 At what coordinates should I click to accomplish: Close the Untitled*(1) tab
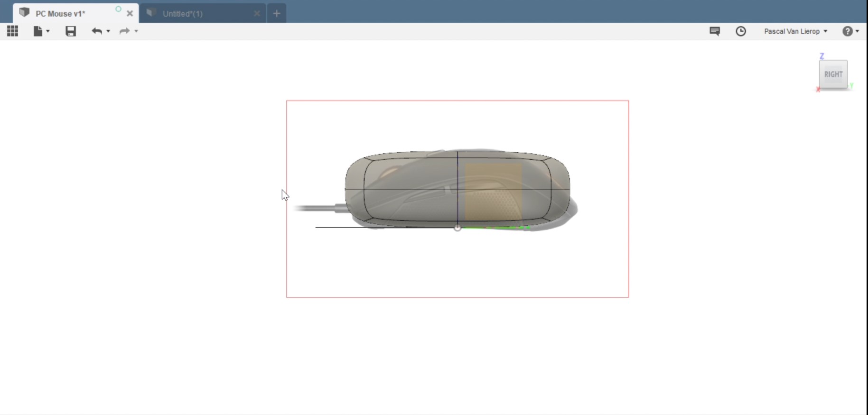point(257,14)
